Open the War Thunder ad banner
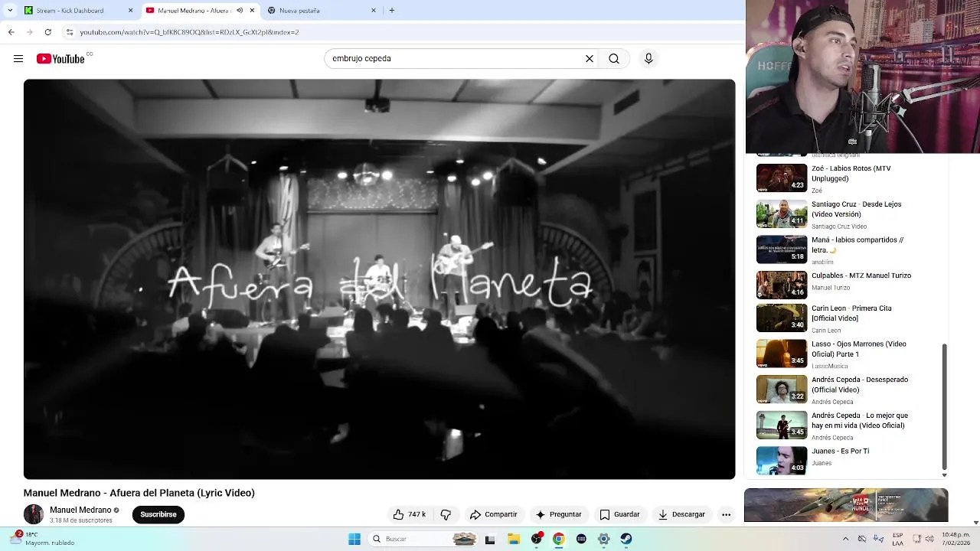 [x=846, y=505]
